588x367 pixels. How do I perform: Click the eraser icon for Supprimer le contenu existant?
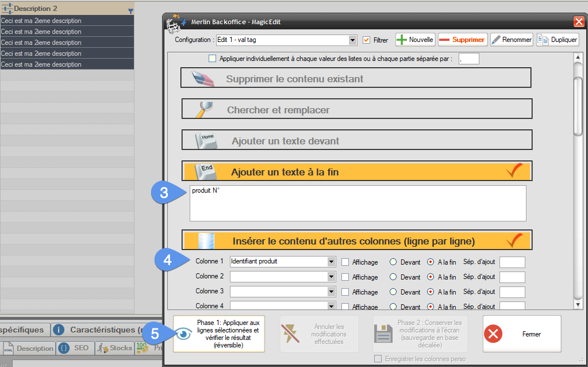pos(201,78)
